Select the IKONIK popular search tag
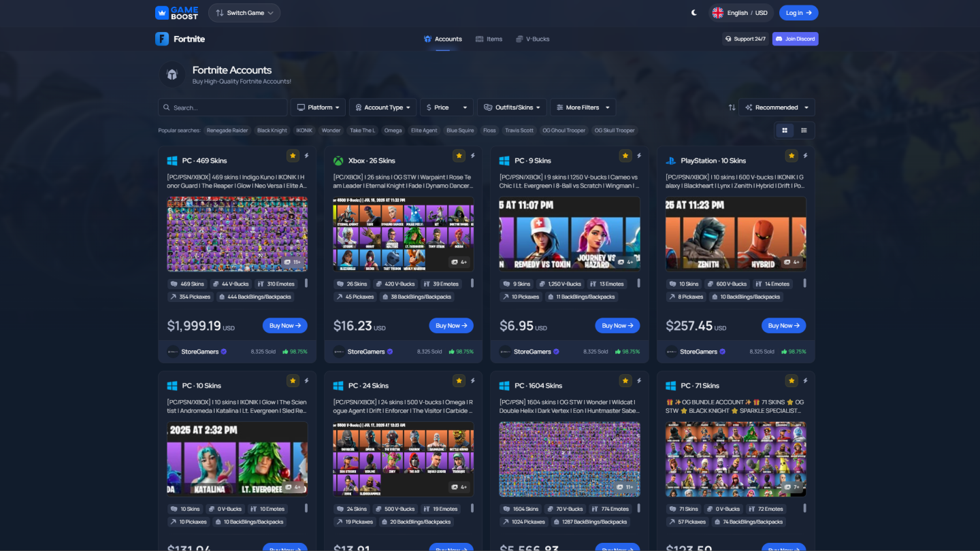 pos(304,131)
